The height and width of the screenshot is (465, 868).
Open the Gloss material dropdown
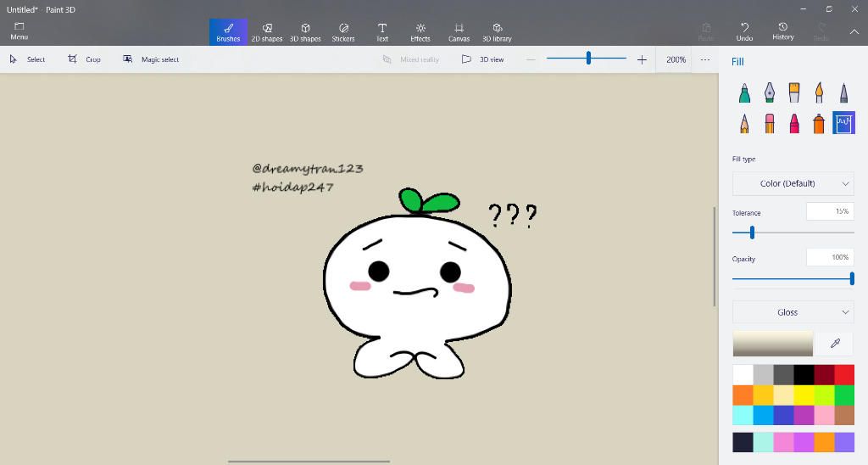point(793,312)
